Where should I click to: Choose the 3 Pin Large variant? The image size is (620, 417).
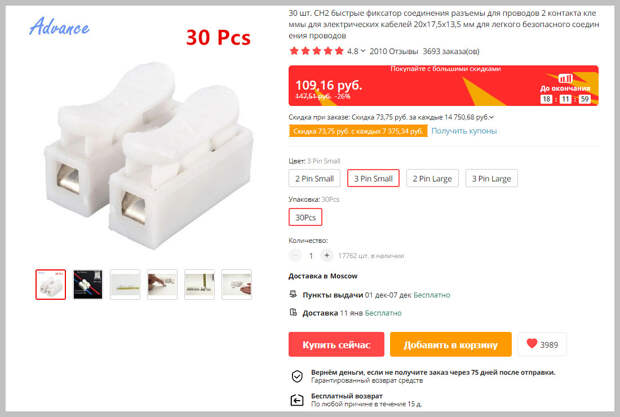coord(491,178)
